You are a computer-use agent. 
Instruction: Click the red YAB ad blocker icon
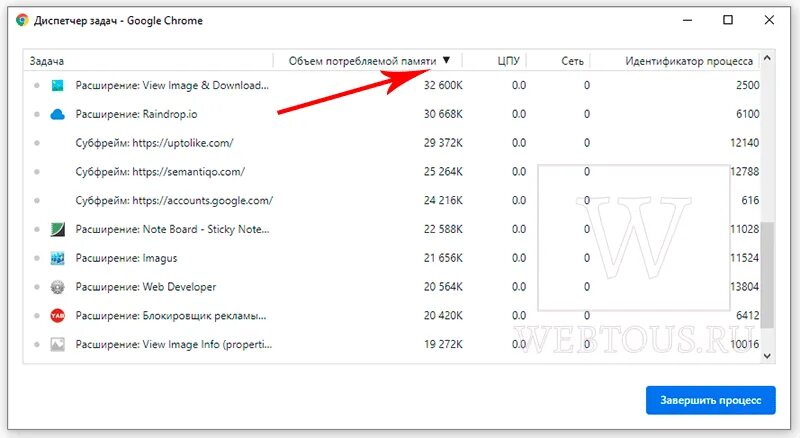pos(58,315)
